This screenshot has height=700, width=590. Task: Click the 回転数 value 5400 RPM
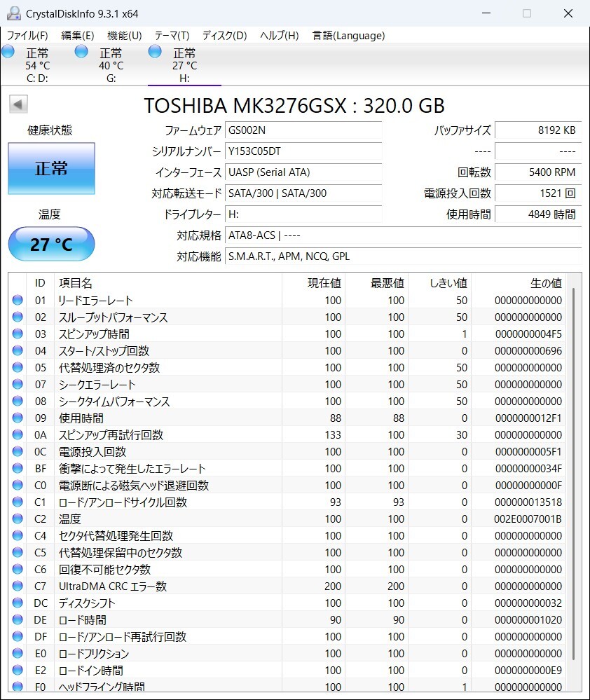click(538, 172)
